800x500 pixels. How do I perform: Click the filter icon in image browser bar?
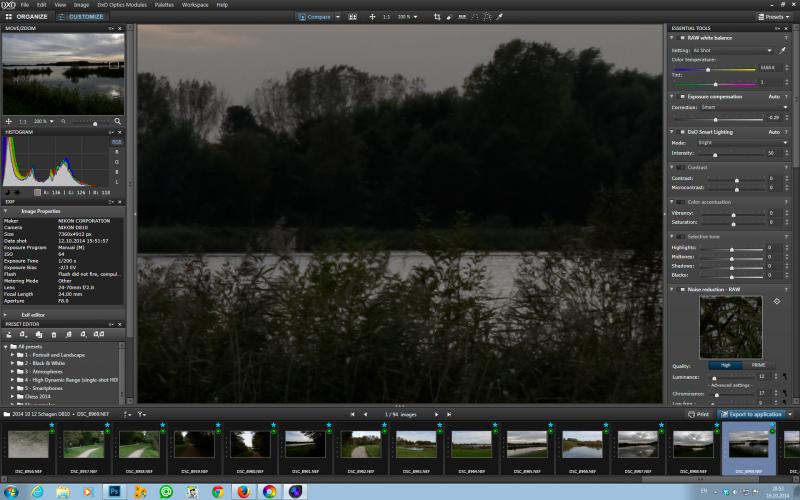(x=141, y=414)
